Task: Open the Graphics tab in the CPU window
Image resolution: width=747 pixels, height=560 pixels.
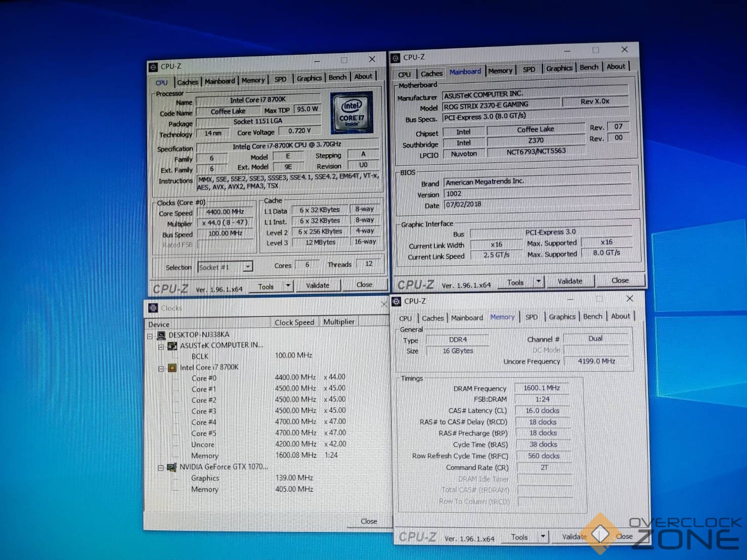Action: point(309,78)
